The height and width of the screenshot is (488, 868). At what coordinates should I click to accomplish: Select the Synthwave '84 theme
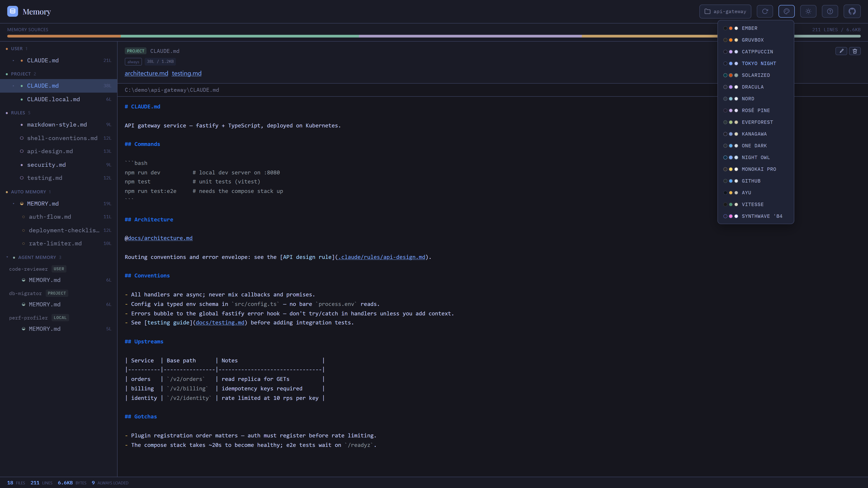tap(756, 217)
